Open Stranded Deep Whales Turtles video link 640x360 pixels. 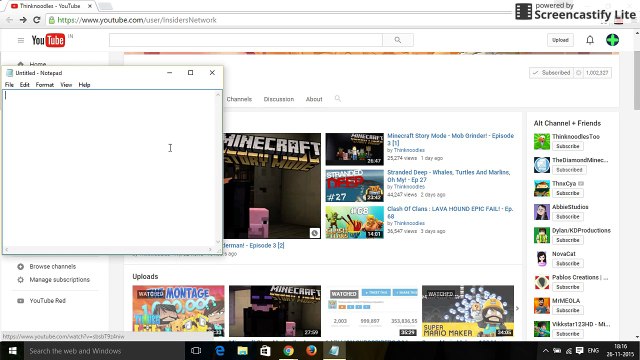449,176
